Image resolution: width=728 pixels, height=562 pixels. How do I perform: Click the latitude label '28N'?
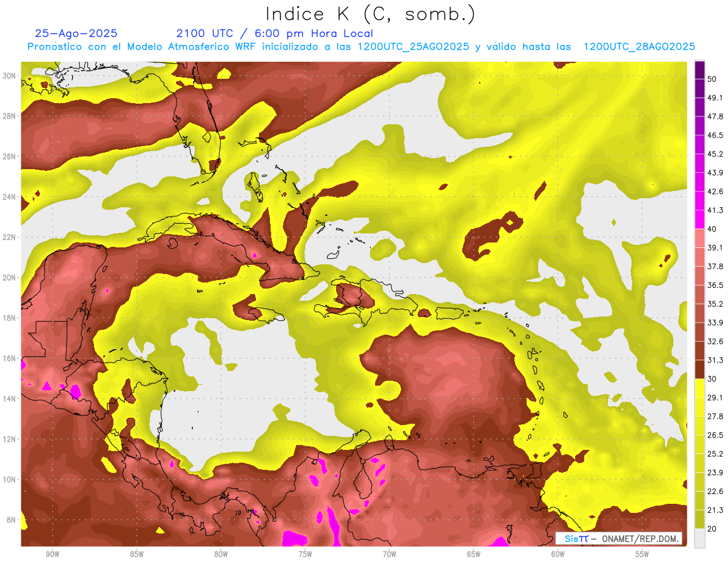click(x=9, y=116)
